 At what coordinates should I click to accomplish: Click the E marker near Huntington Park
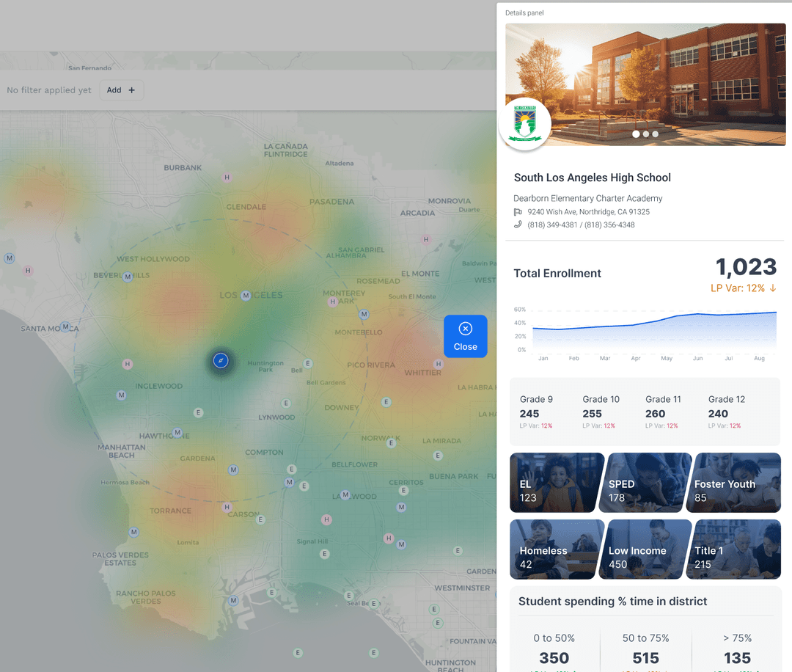[x=308, y=363]
